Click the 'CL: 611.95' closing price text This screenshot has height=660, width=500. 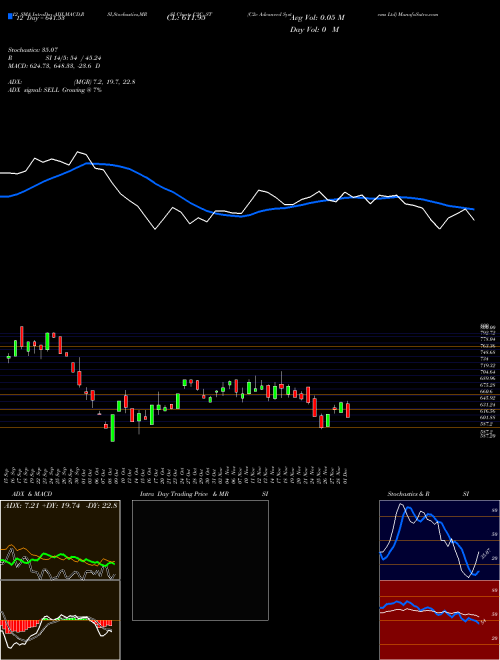185,18
